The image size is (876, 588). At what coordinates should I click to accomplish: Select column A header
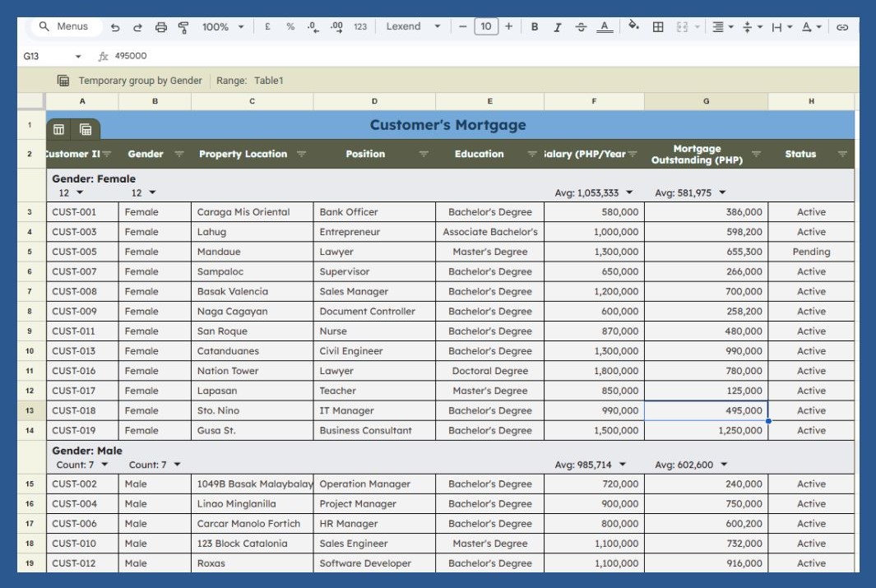tap(82, 101)
